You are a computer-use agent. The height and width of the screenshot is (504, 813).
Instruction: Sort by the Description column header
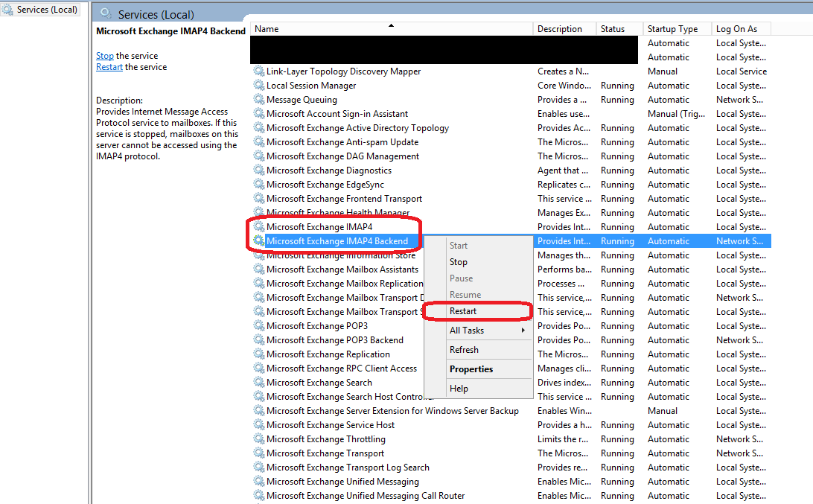pos(564,29)
